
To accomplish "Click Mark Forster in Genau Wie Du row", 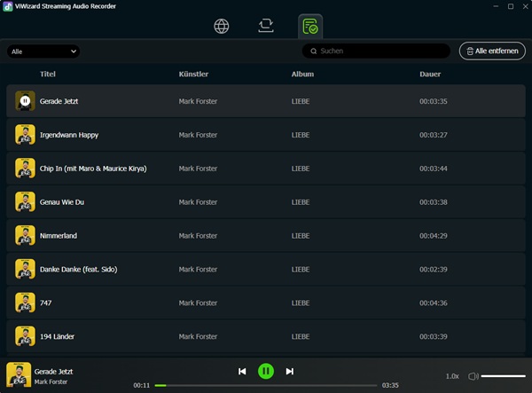I will coord(198,202).
